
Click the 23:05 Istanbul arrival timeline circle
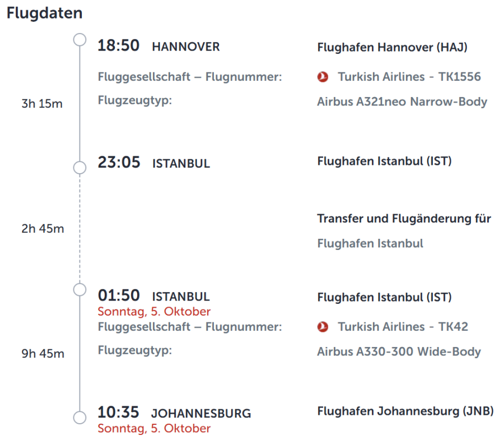pos(80,168)
